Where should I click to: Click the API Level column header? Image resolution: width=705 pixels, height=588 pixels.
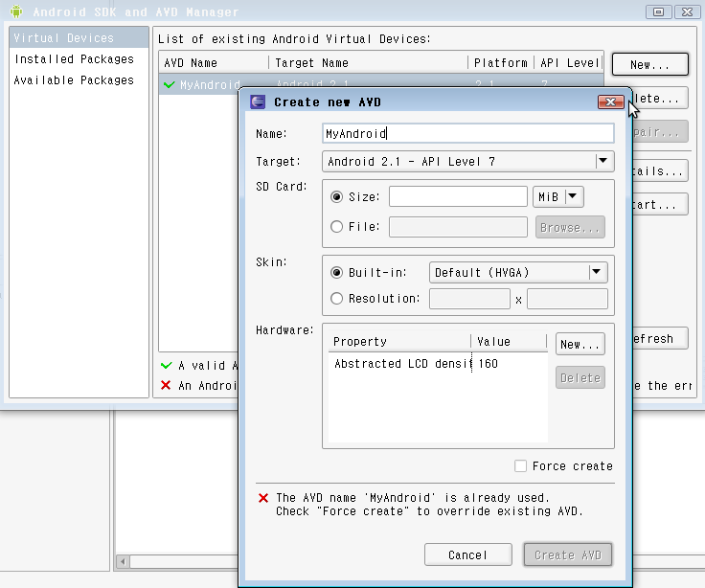pos(569,63)
